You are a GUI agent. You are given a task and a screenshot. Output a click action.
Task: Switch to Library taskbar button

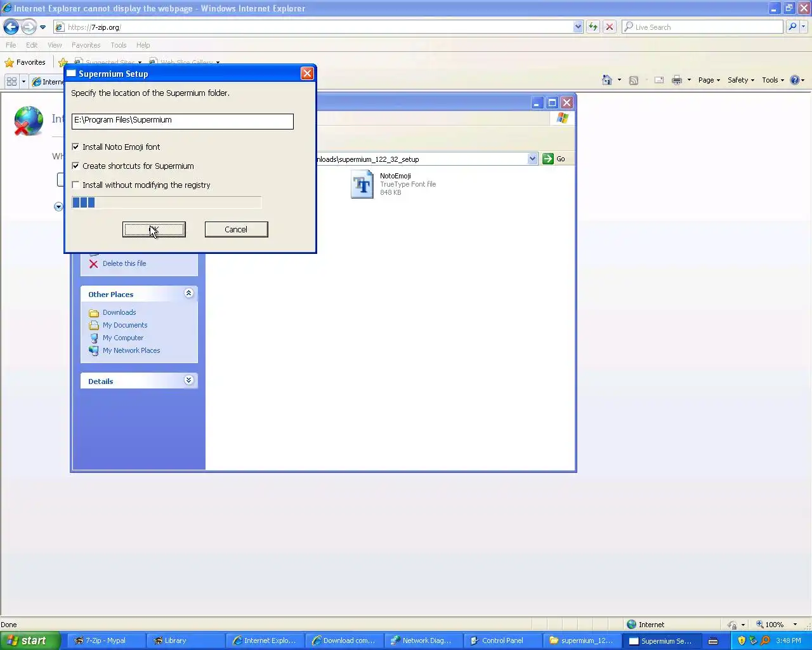click(x=186, y=640)
